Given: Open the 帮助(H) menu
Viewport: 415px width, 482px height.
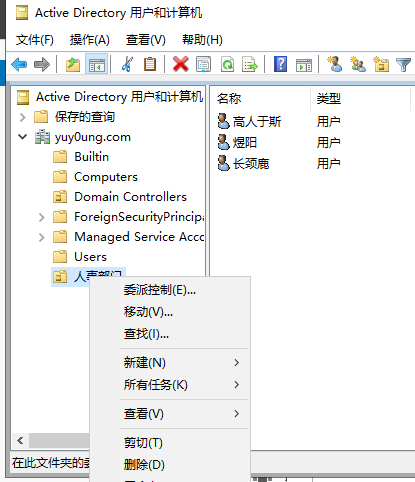Looking at the screenshot, I should pos(202,40).
